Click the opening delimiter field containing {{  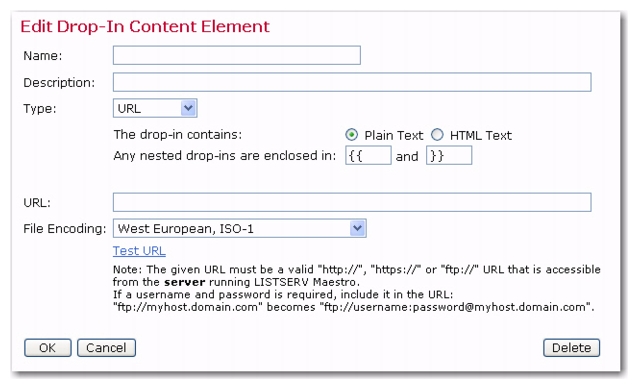coord(368,156)
